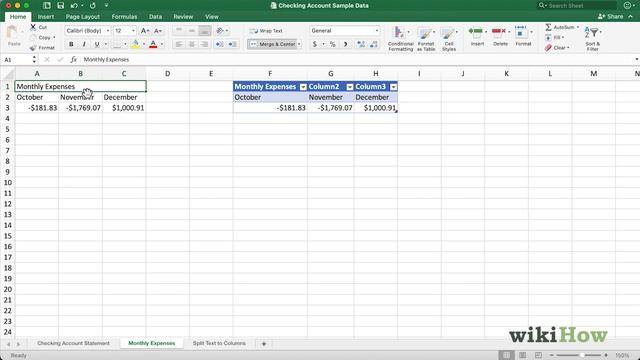Click the Search Sheet field

577,6
